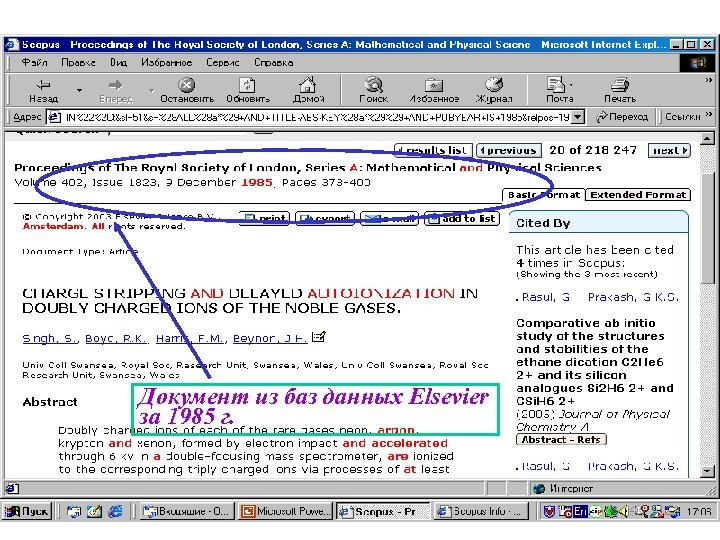Switch to Scopus Info taskbar button
This screenshot has width=720, height=540.
pyautogui.click(x=481, y=512)
